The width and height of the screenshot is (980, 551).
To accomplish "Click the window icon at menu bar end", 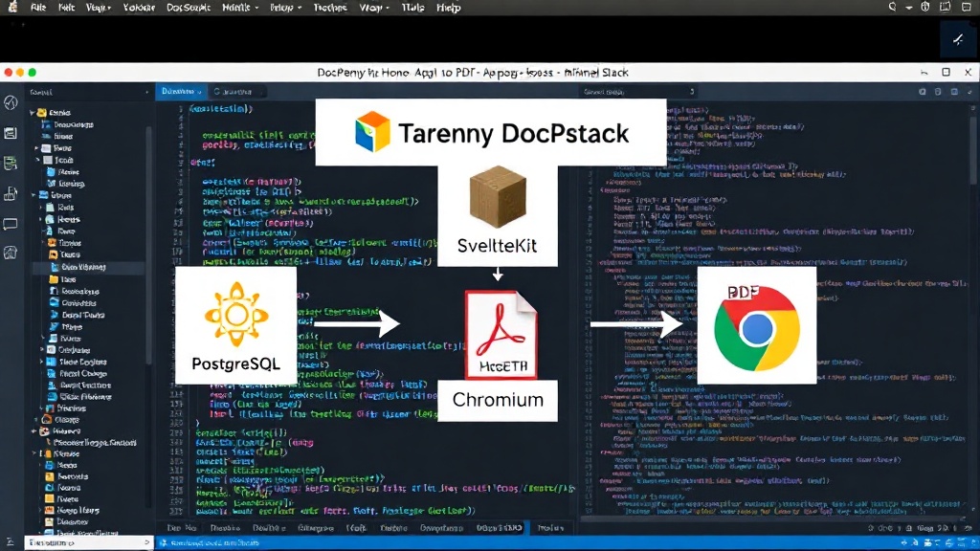I will click(967, 7).
